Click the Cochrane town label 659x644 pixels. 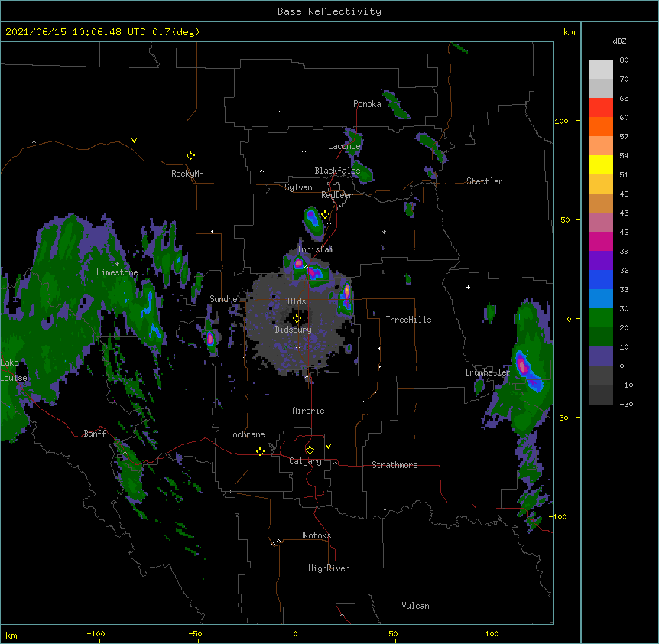coord(246,434)
